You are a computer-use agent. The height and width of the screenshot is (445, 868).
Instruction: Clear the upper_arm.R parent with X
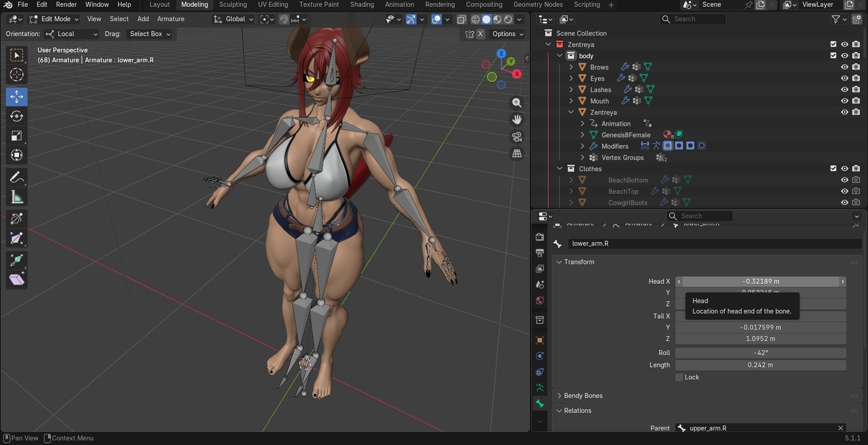tap(840, 428)
